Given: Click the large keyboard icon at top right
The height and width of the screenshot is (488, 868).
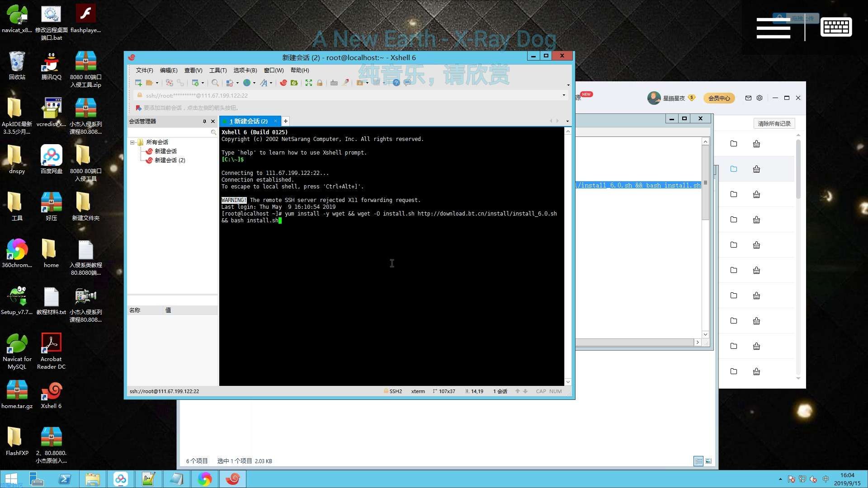Looking at the screenshot, I should [x=836, y=27].
